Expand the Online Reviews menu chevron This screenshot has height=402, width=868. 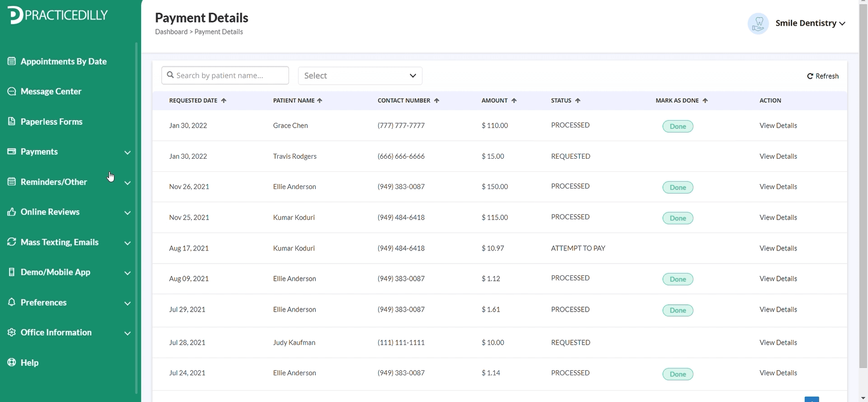pyautogui.click(x=128, y=213)
